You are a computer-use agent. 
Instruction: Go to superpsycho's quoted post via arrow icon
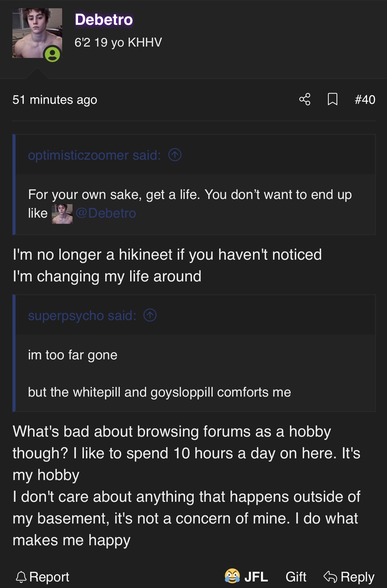tap(150, 315)
